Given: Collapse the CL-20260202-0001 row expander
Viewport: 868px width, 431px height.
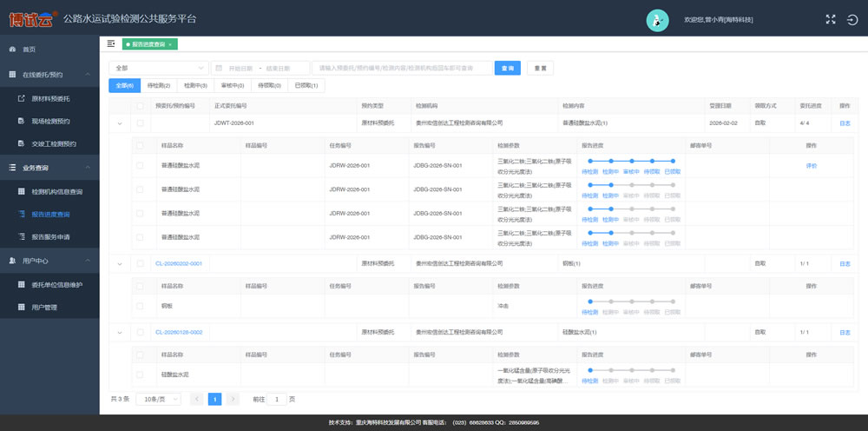Looking at the screenshot, I should tap(120, 263).
